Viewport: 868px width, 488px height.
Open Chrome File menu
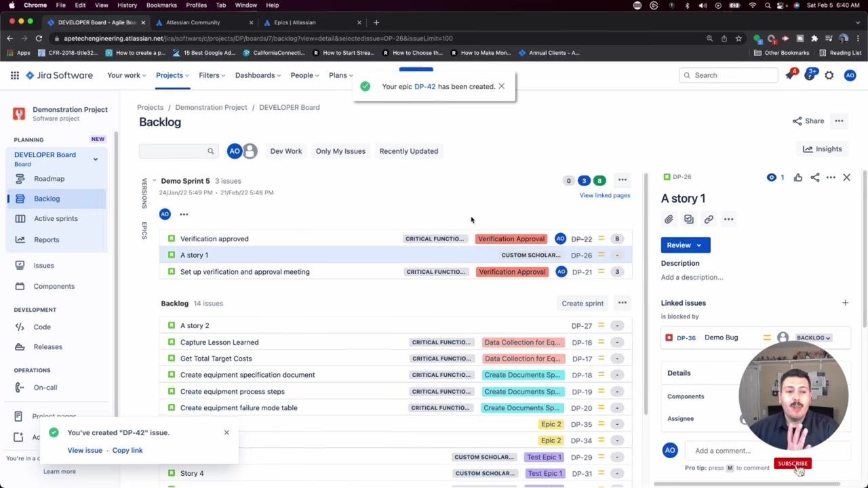(60, 5)
